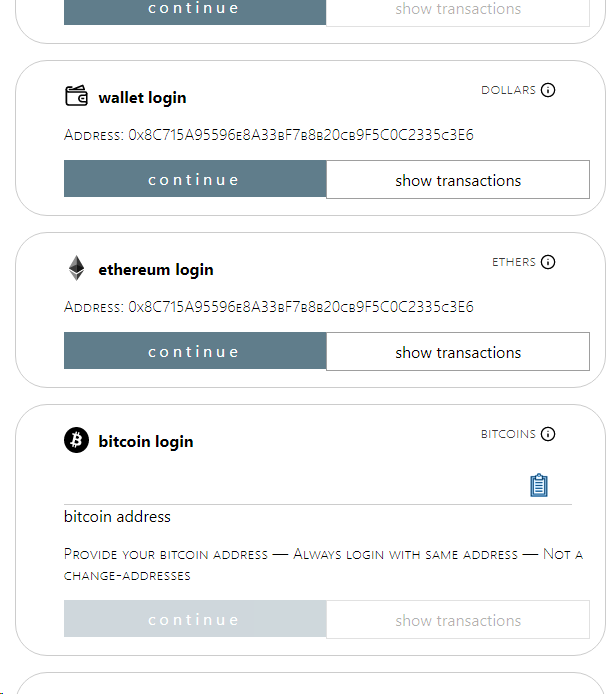This screenshot has width=613, height=694.
Task: Show transactions for ethereum login
Action: tap(458, 352)
